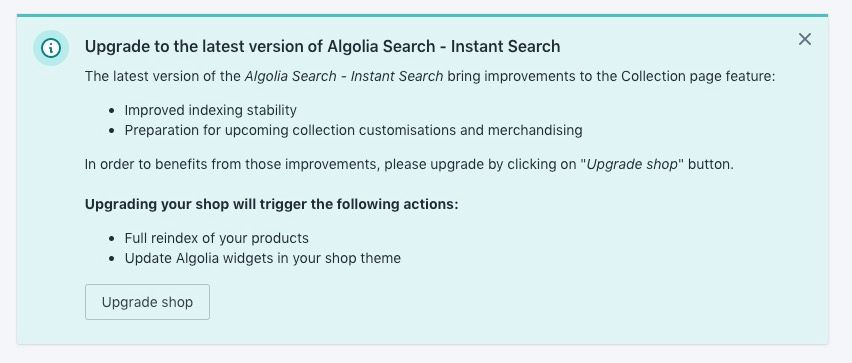
Task: Click the teal top border of banner
Action: click(x=422, y=16)
